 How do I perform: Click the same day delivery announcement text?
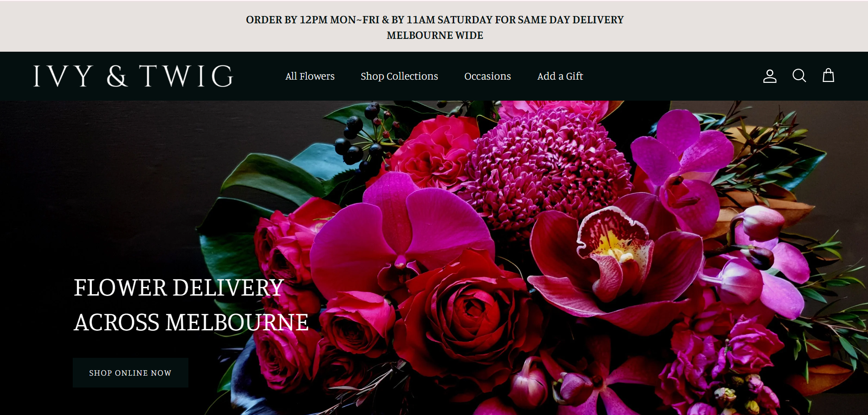tap(434, 20)
